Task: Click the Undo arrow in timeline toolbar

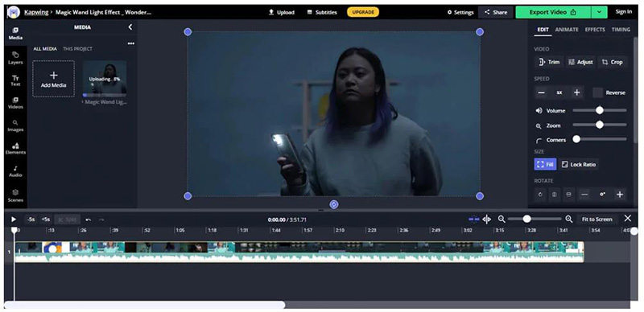Action: pos(88,220)
